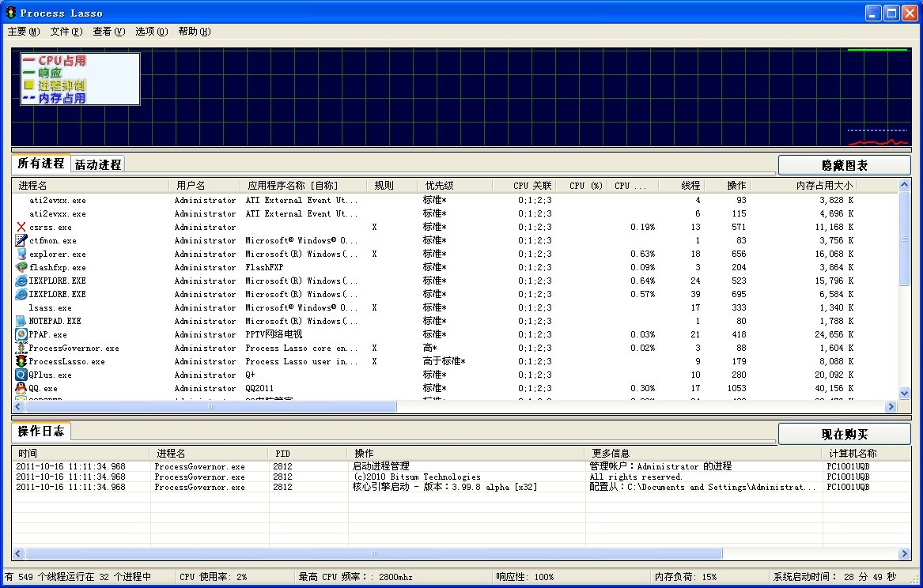The width and height of the screenshot is (923, 588).
Task: Click the ProcessLasso.exe traffic light icon
Action: 21,362
